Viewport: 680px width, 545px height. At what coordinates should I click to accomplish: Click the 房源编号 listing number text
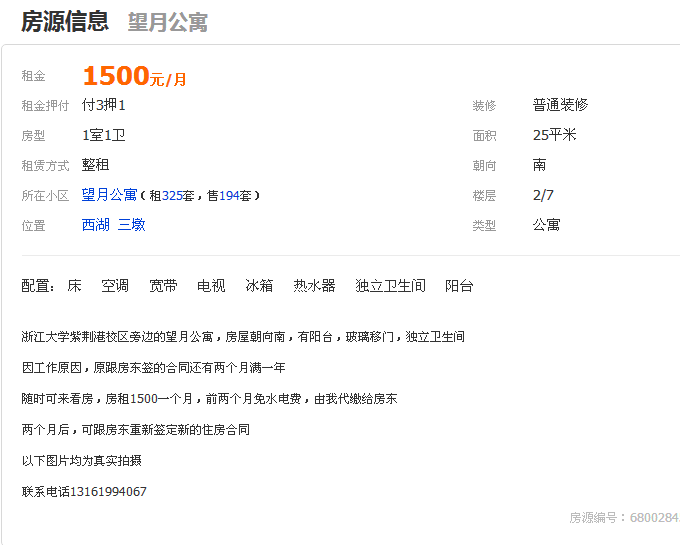624,518
